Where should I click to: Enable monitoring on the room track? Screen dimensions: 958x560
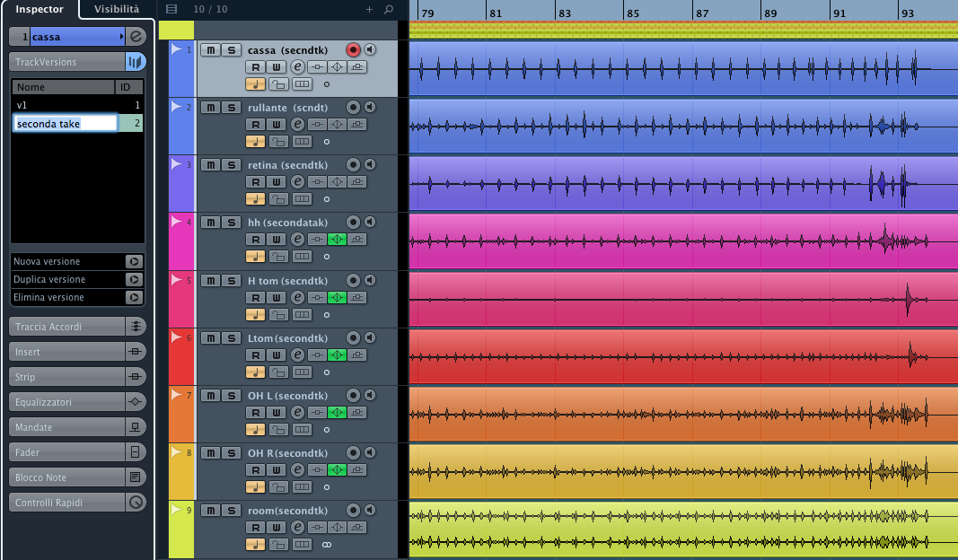coord(370,510)
